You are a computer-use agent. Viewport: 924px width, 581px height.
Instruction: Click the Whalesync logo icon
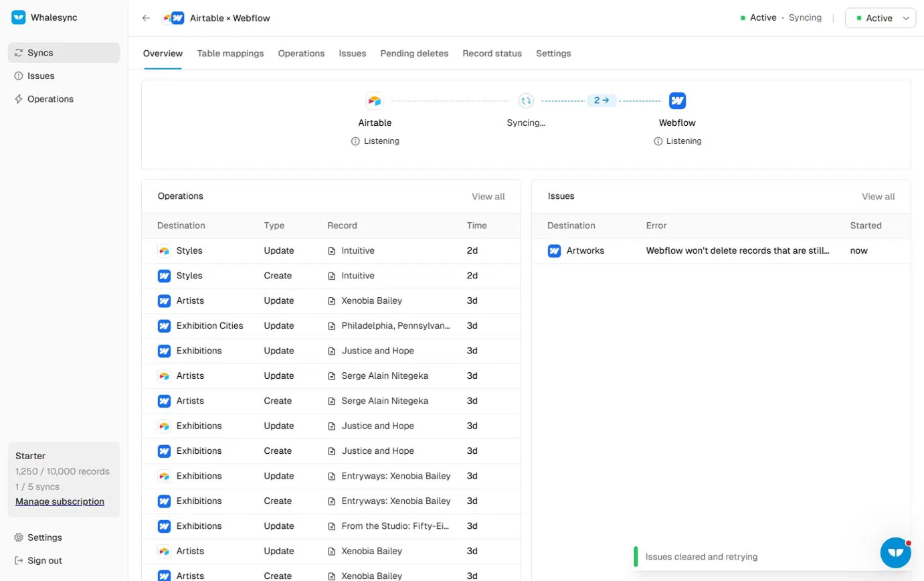[19, 18]
